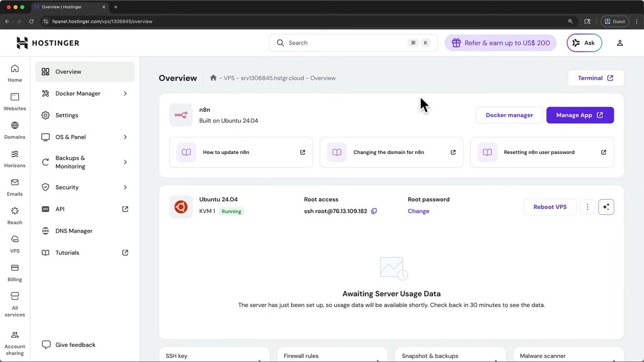This screenshot has width=644, height=362.
Task: Go back in browser history
Action: [7, 22]
